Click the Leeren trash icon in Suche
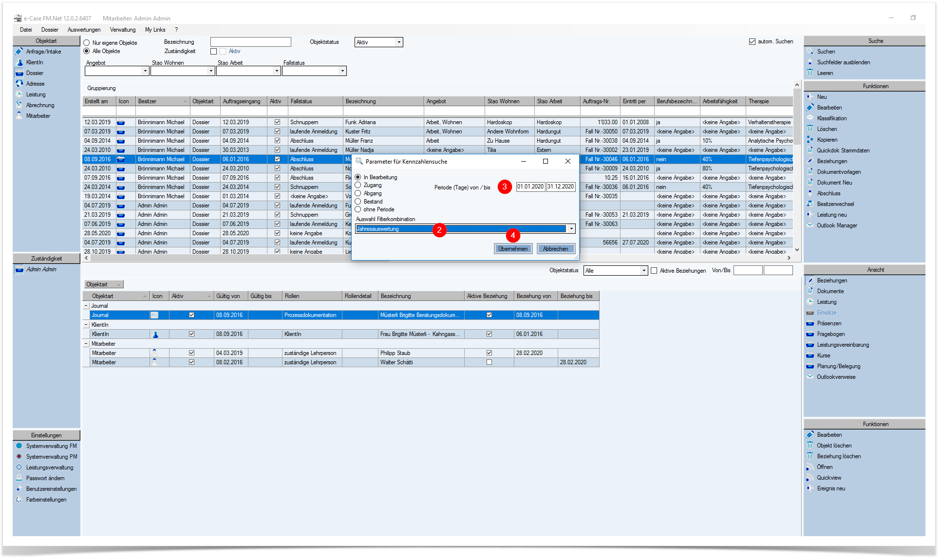The image size is (942, 560). tap(810, 73)
